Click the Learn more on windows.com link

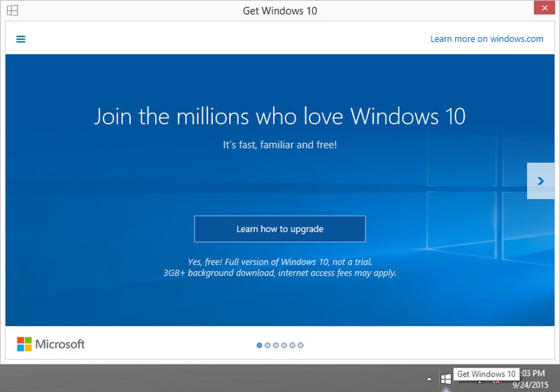[486, 39]
